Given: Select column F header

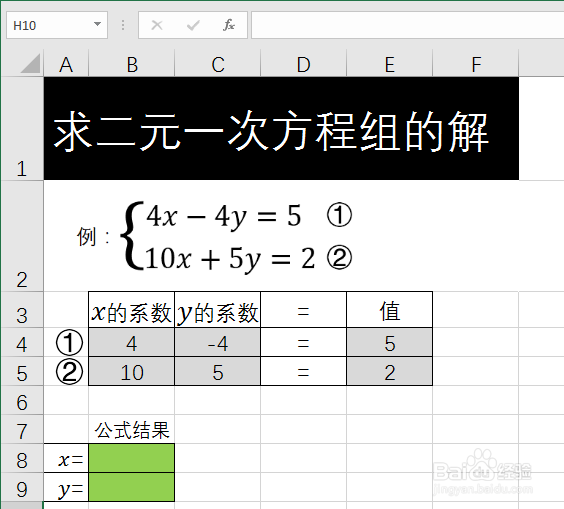Looking at the screenshot, I should (x=476, y=64).
